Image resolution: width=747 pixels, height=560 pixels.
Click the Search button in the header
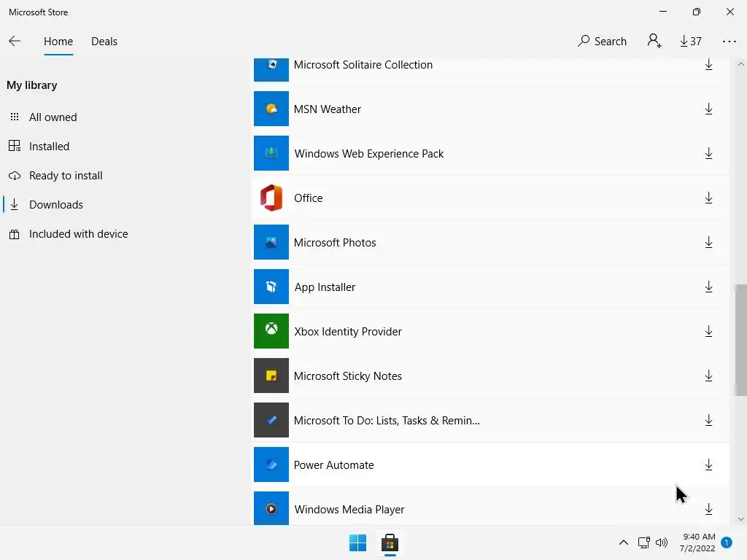602,42
